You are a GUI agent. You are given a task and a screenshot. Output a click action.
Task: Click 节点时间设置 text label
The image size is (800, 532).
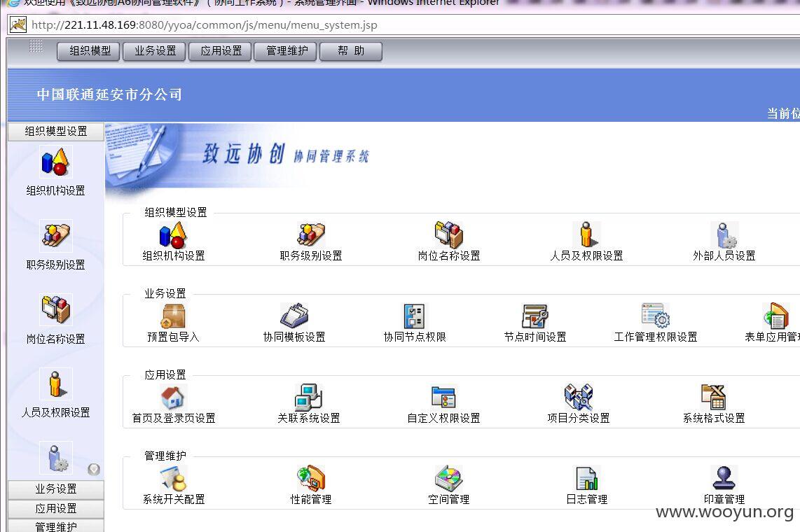[x=535, y=337]
